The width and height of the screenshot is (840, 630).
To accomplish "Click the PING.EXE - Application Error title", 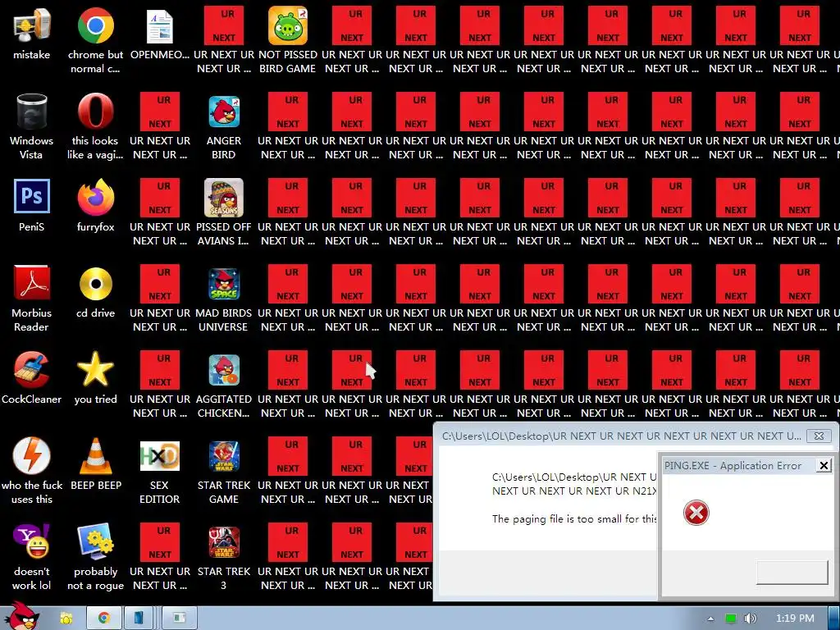I will click(x=733, y=466).
